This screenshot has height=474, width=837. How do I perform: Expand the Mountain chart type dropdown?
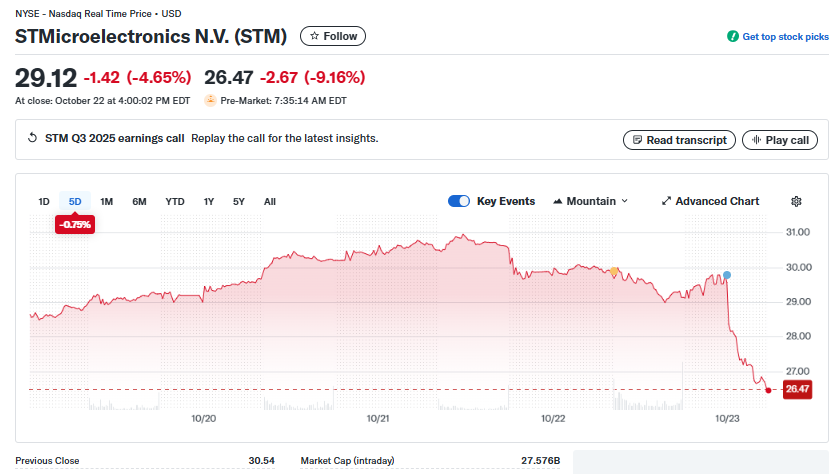(590, 201)
